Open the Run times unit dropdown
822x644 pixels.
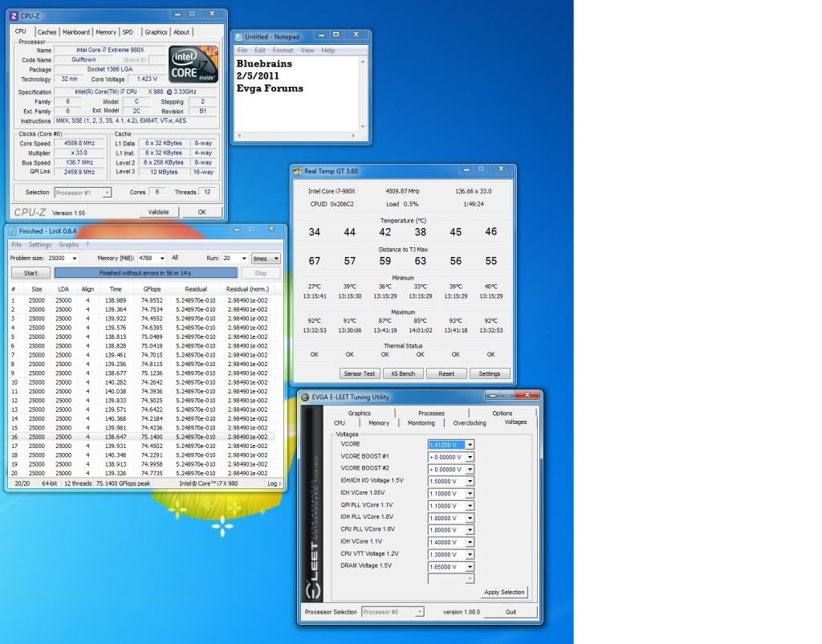[x=276, y=259]
